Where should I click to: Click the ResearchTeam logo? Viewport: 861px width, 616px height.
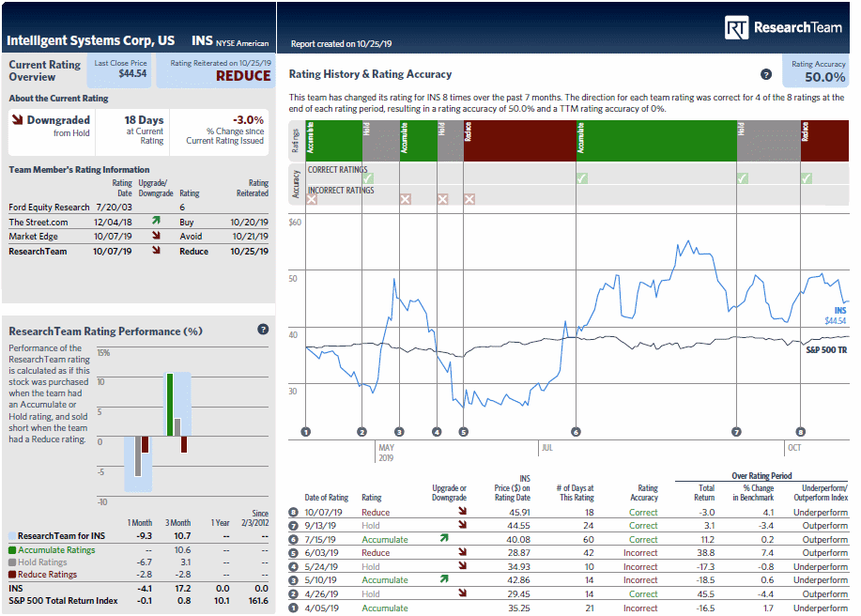783,27
